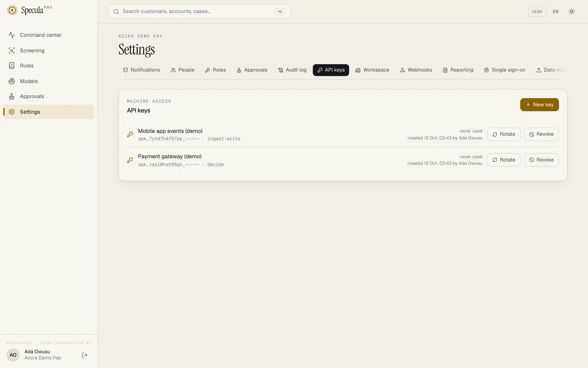This screenshot has height=368, width=588.
Task: Click the DEMO badge in header
Action: tap(537, 12)
